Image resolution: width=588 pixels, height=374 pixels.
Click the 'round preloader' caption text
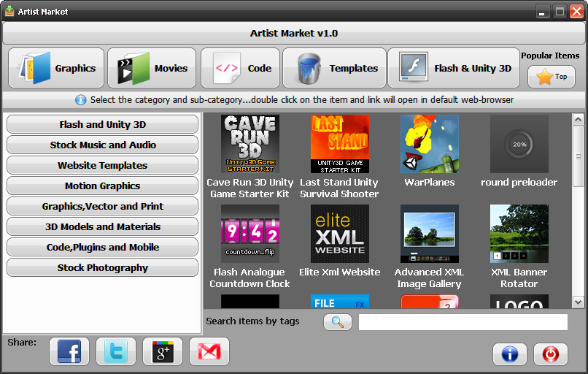click(x=519, y=182)
